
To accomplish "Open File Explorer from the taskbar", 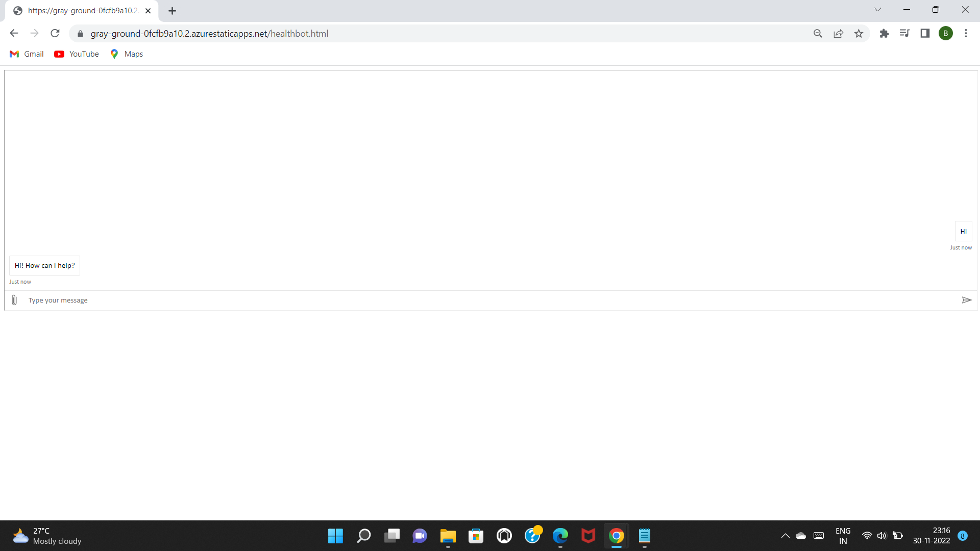I will pos(448,536).
